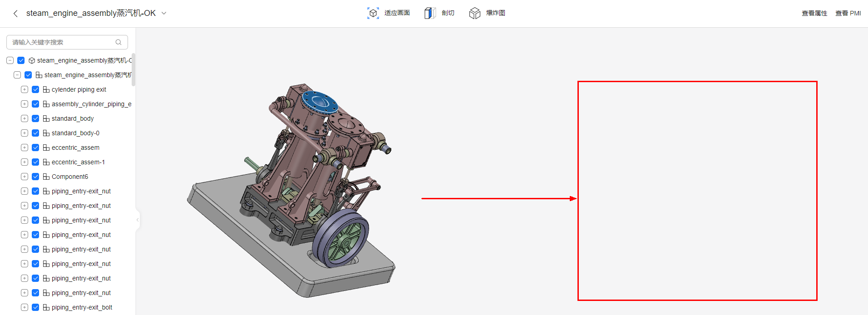Select the piping_entry-exit_bolt label
The height and width of the screenshot is (315, 868).
pyautogui.click(x=82, y=307)
